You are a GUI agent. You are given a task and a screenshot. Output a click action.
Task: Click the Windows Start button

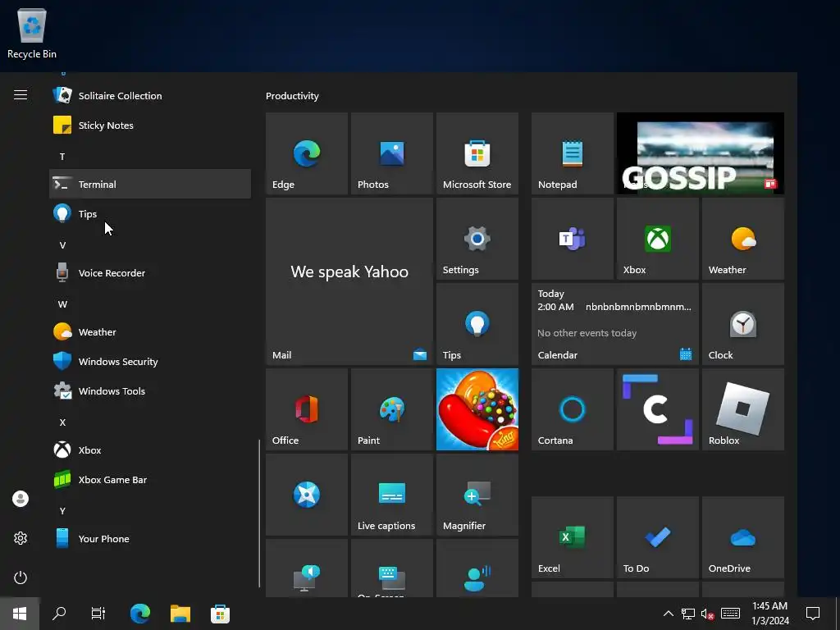point(20,614)
